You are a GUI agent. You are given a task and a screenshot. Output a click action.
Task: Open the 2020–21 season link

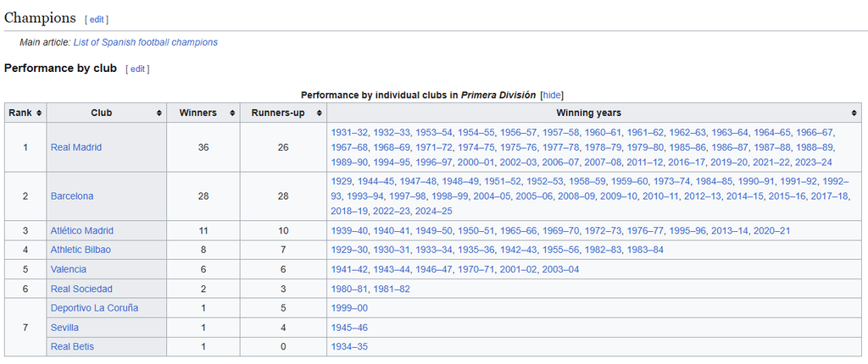pyautogui.click(x=772, y=231)
